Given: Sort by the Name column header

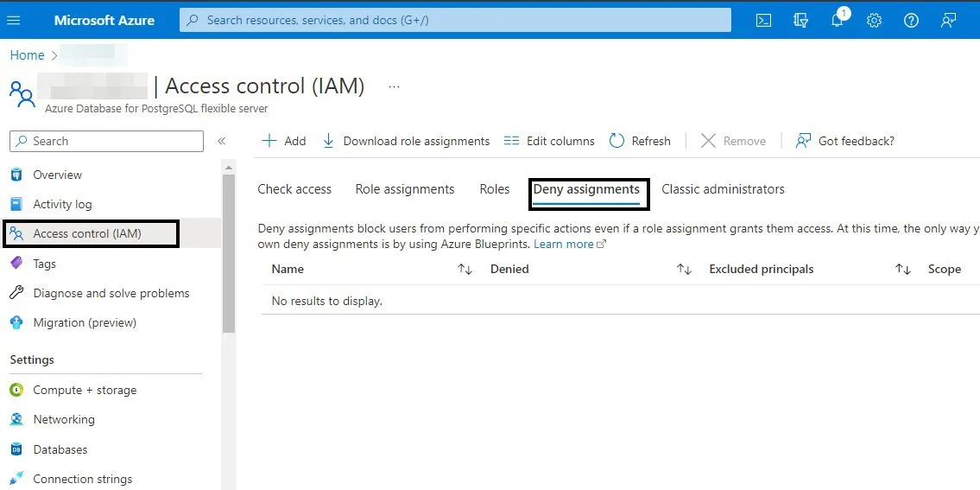Looking at the screenshot, I should pos(288,269).
